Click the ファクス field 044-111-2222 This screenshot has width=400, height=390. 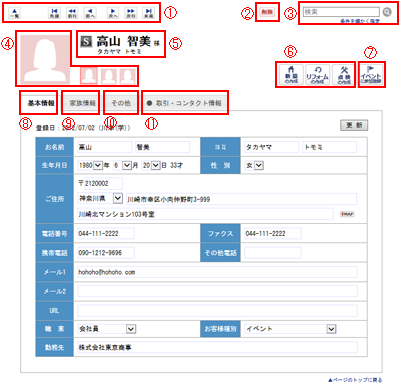[x=273, y=233]
